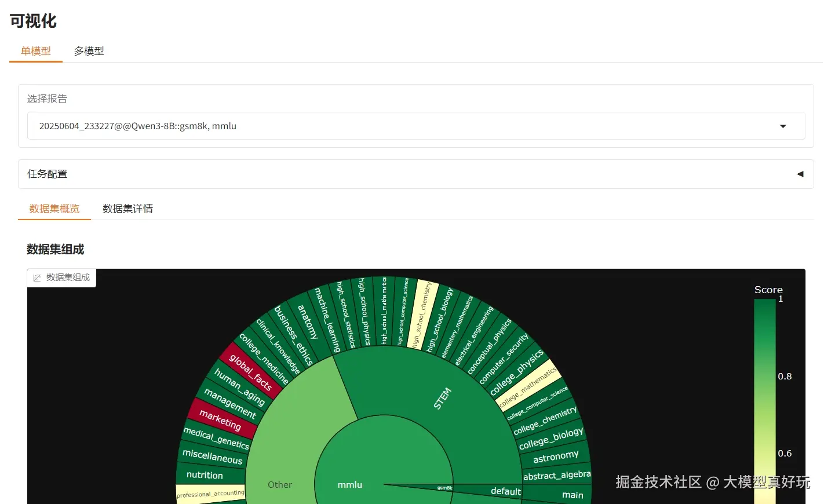Screen dimensions: 824x504
Task: Click the electrical_engineering segment
Action: coord(474,335)
